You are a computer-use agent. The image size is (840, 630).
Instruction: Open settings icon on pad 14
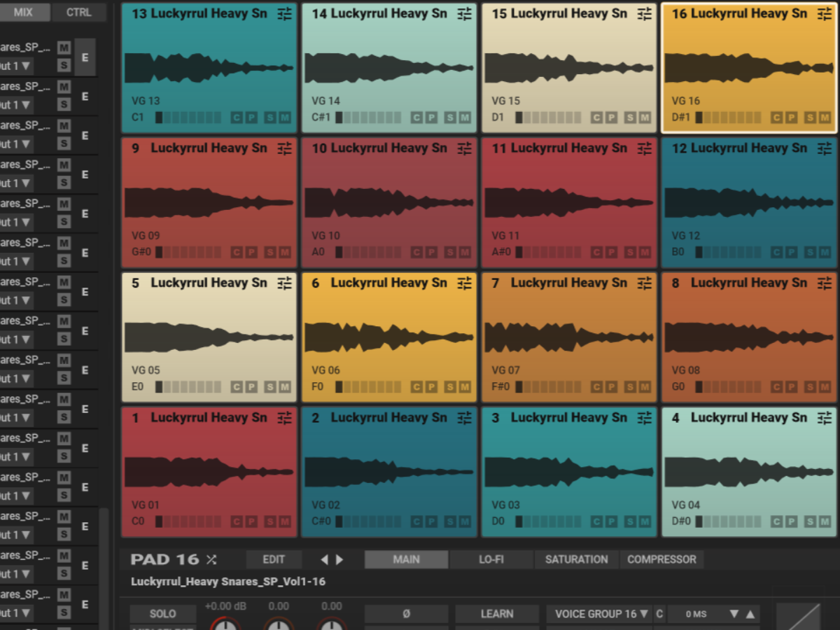coord(464,13)
